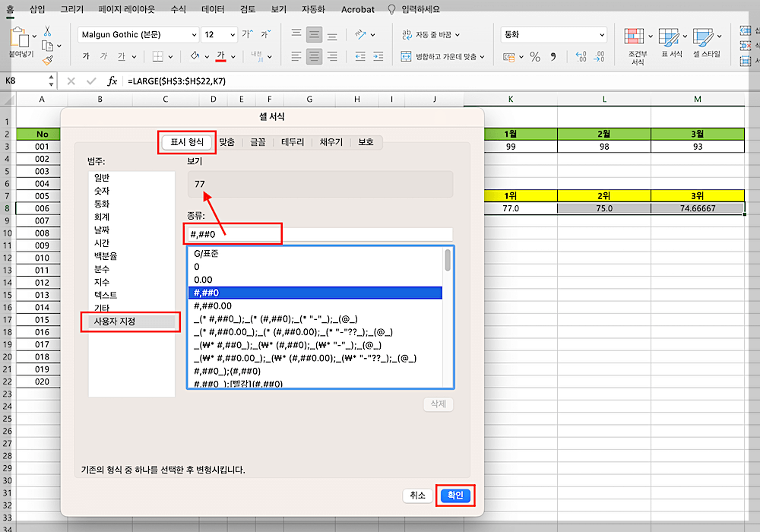Open the 페이지 레이아웃 ribbon tab
This screenshot has width=760, height=532.
click(x=126, y=9)
